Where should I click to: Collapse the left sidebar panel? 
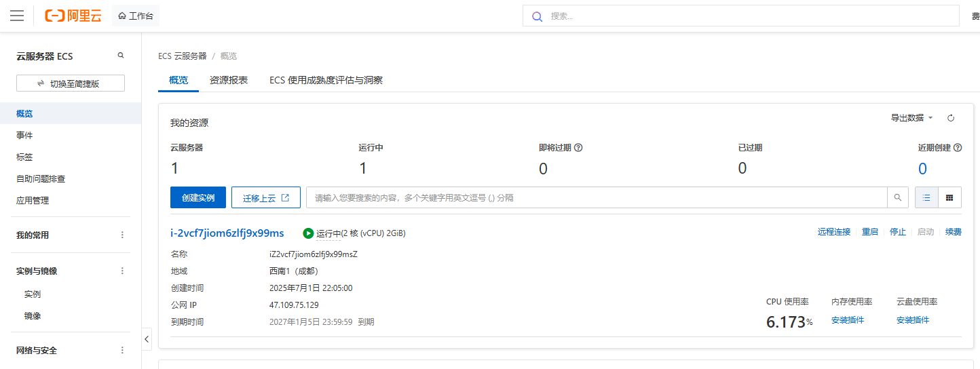click(x=147, y=338)
